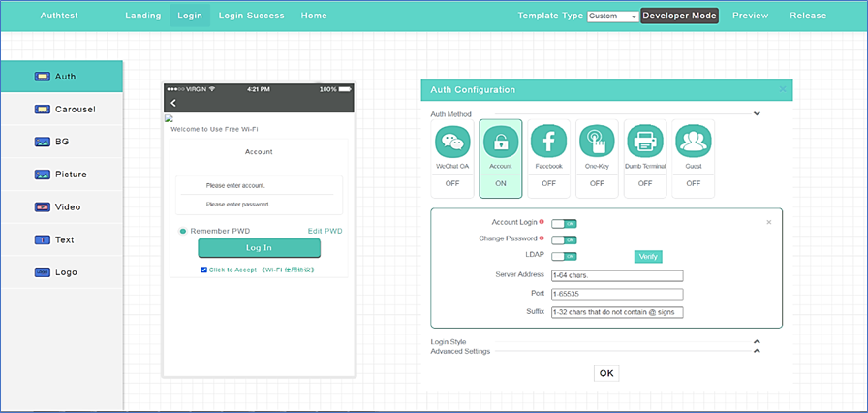Click the Video component icon in sidebar
The image size is (868, 413).
point(42,207)
